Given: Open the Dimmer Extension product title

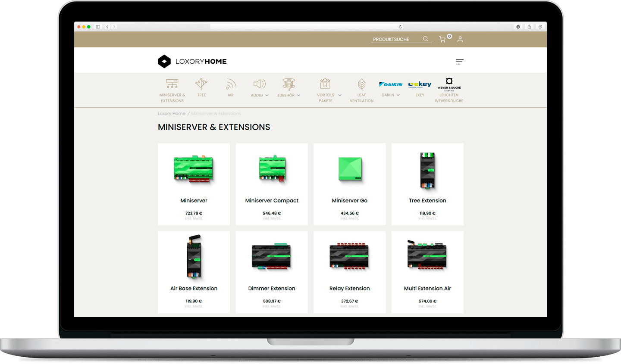Looking at the screenshot, I should [272, 288].
